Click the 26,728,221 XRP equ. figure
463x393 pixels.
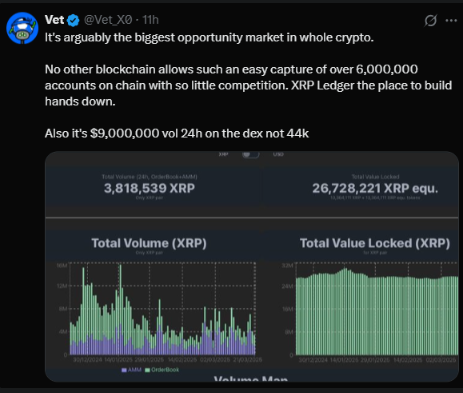[375, 188]
